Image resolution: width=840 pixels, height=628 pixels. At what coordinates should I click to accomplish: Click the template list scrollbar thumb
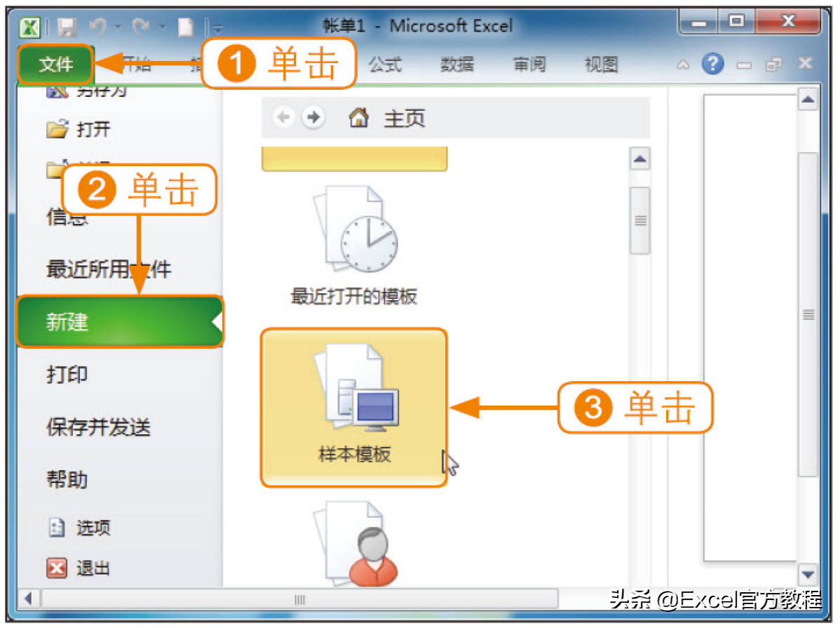[639, 220]
